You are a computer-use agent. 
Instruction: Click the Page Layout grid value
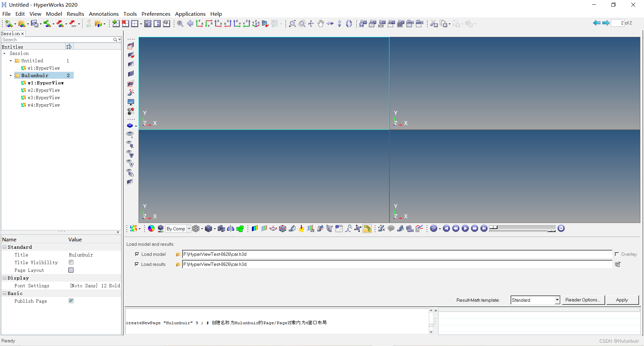[71, 270]
